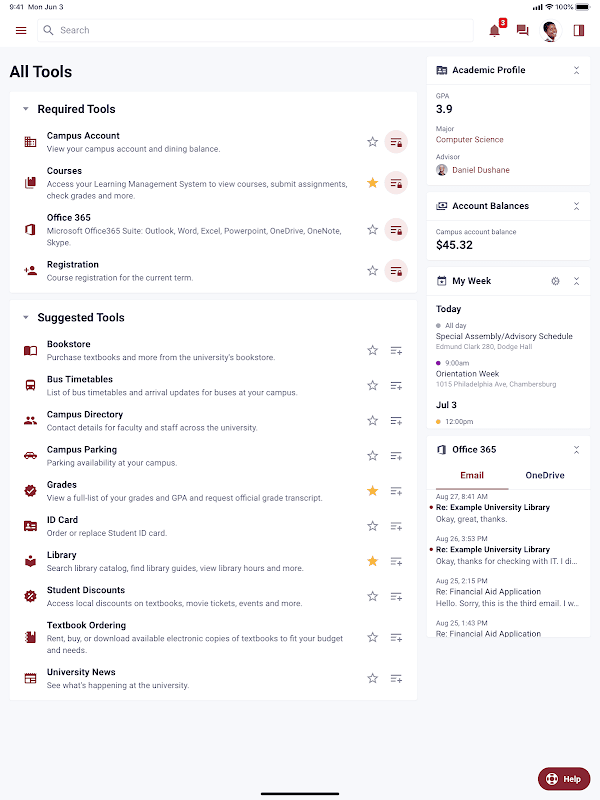Open advisor Daniel Dushane link
The height and width of the screenshot is (800, 600).
pos(481,170)
